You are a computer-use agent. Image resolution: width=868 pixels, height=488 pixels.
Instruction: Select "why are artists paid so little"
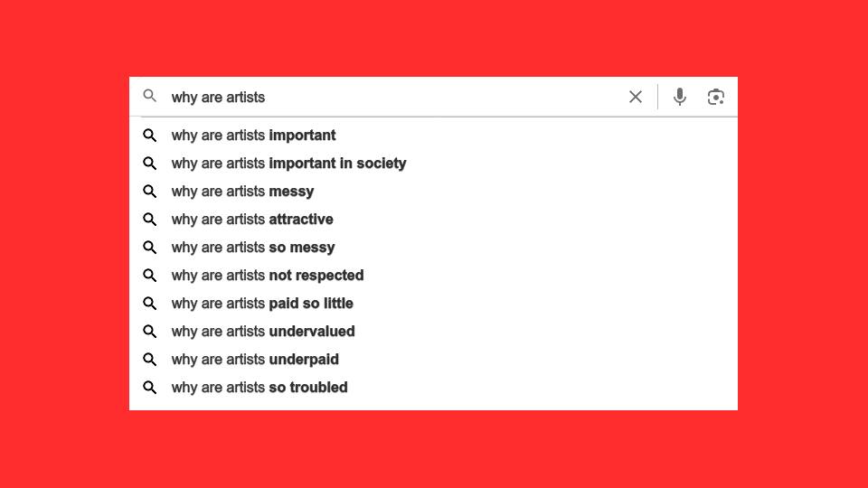pyautogui.click(x=262, y=304)
